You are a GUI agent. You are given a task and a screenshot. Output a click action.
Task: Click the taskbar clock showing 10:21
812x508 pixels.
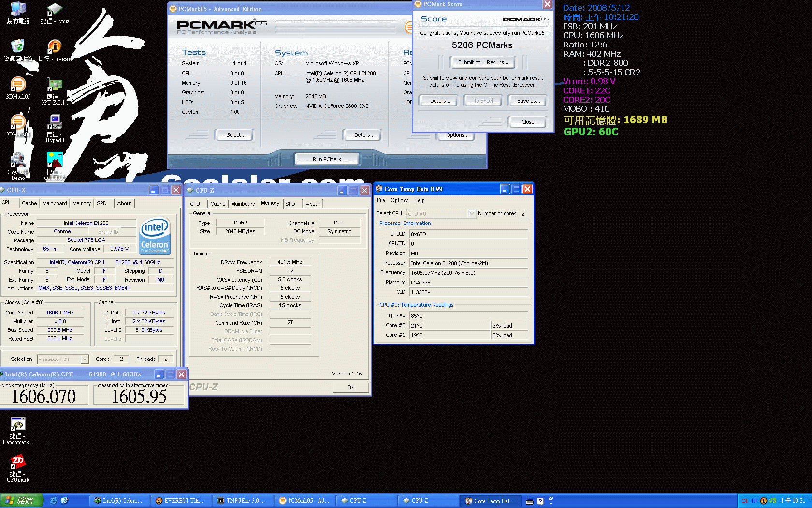coord(792,501)
